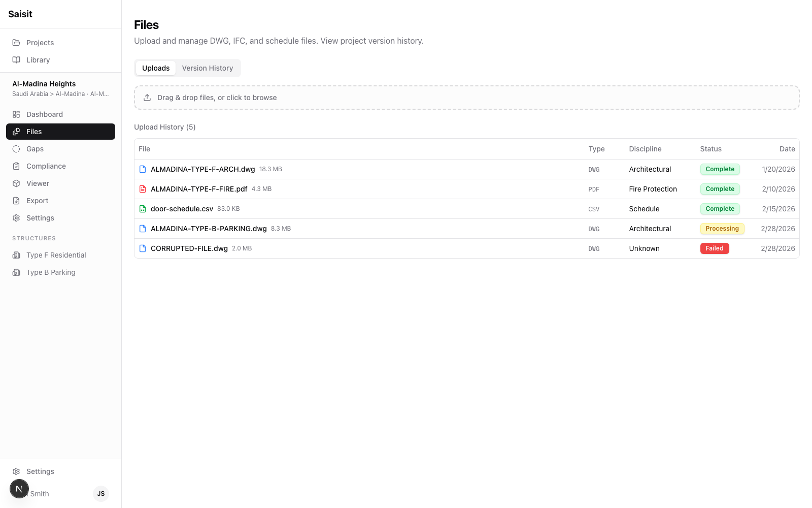Click the Library book icon
This screenshot has width=812, height=508.
point(16,60)
